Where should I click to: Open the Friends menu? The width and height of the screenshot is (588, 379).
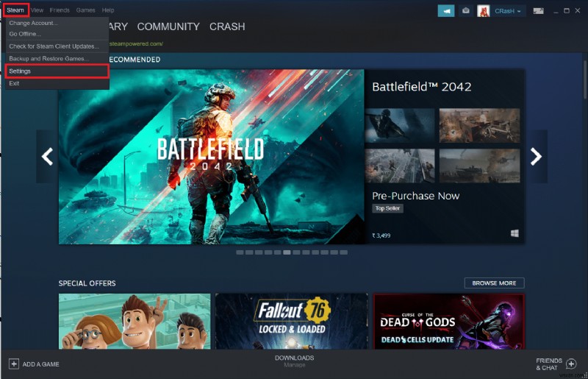coord(60,10)
